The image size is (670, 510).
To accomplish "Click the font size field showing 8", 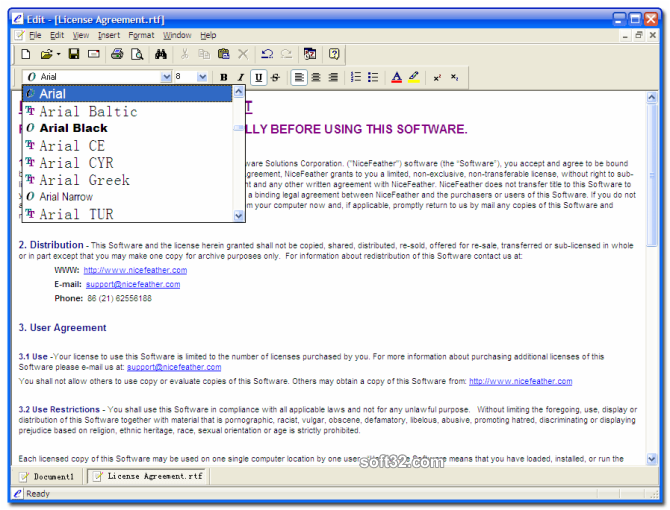I will point(185,77).
